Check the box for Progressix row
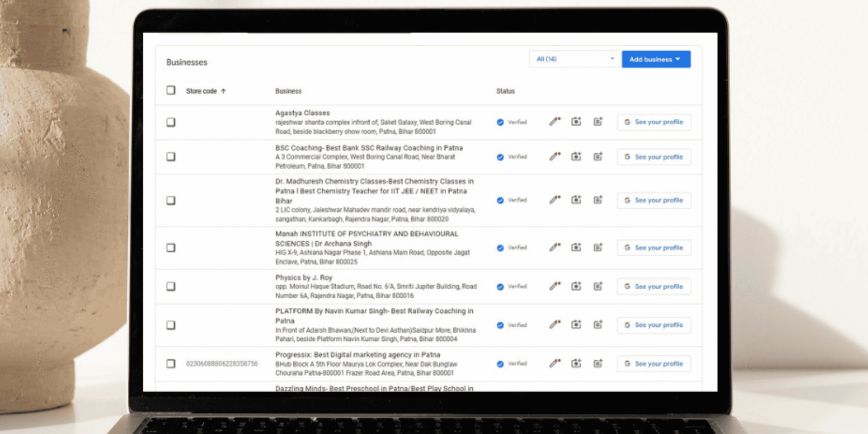This screenshot has width=868, height=434. [171, 363]
